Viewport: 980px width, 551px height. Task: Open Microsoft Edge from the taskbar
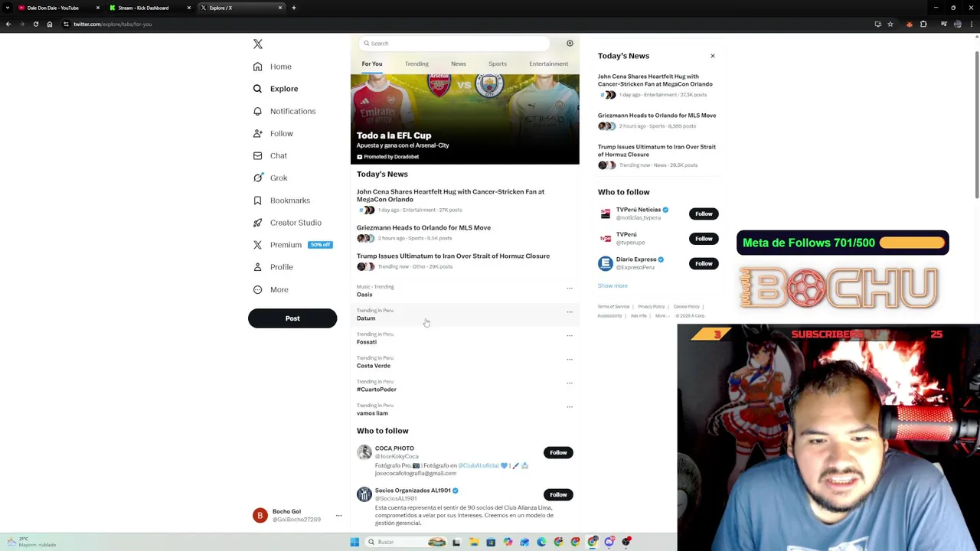(541, 542)
